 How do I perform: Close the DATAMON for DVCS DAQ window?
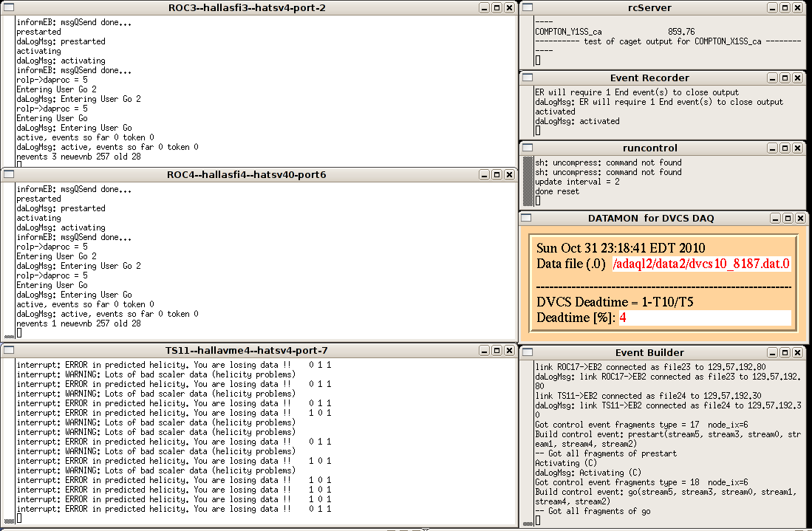click(x=801, y=219)
